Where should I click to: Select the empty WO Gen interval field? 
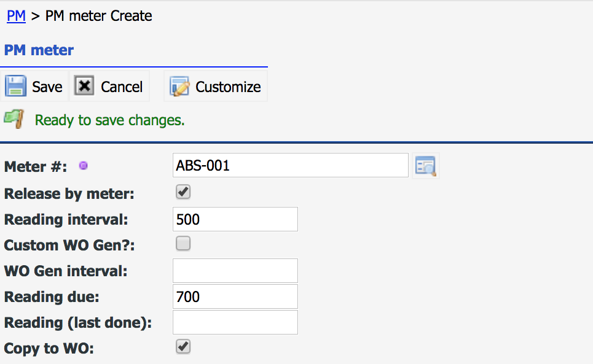coord(235,271)
